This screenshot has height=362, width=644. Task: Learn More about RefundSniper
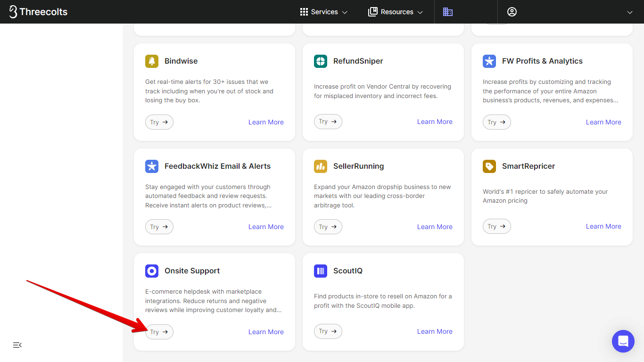tap(435, 122)
